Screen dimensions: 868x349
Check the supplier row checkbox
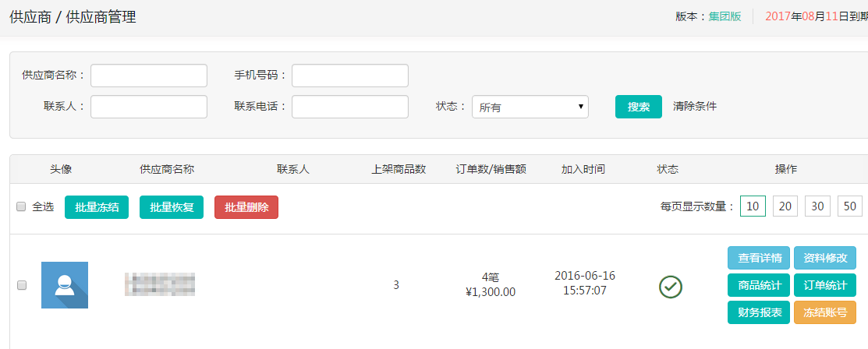(22, 285)
